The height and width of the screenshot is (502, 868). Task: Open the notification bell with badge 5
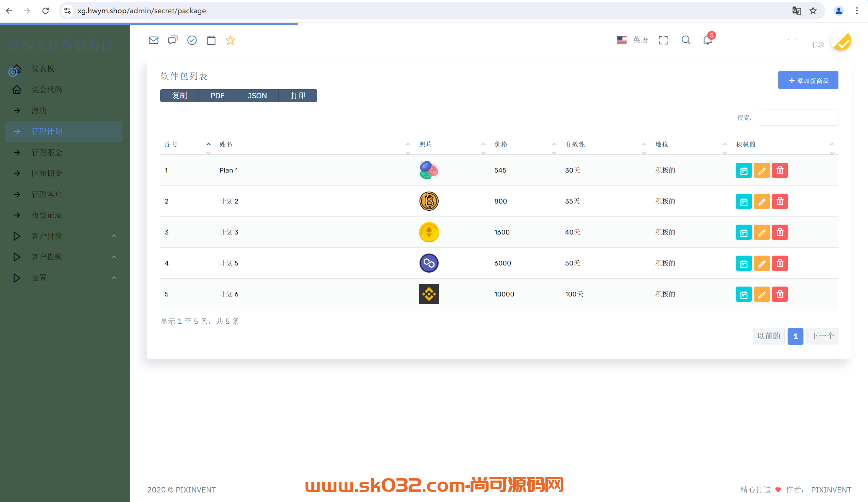[x=707, y=40]
